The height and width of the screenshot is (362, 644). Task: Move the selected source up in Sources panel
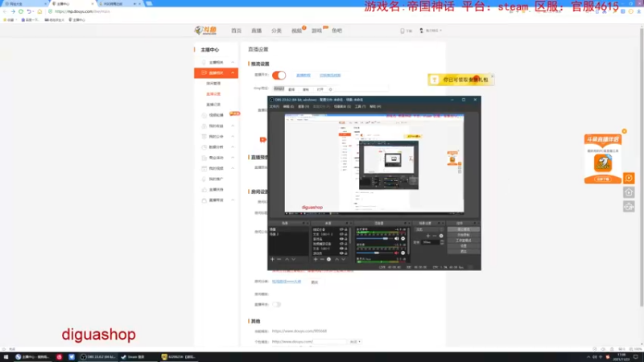tap(336, 259)
